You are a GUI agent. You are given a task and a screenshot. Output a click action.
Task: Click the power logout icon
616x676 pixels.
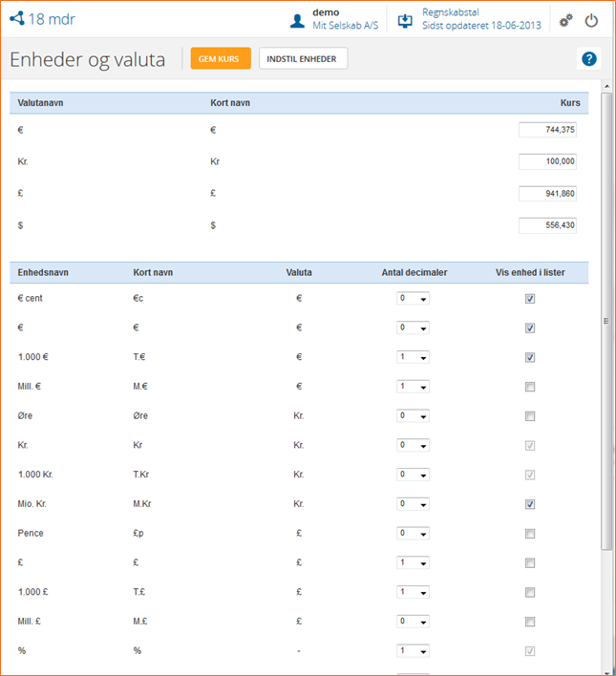coord(591,20)
